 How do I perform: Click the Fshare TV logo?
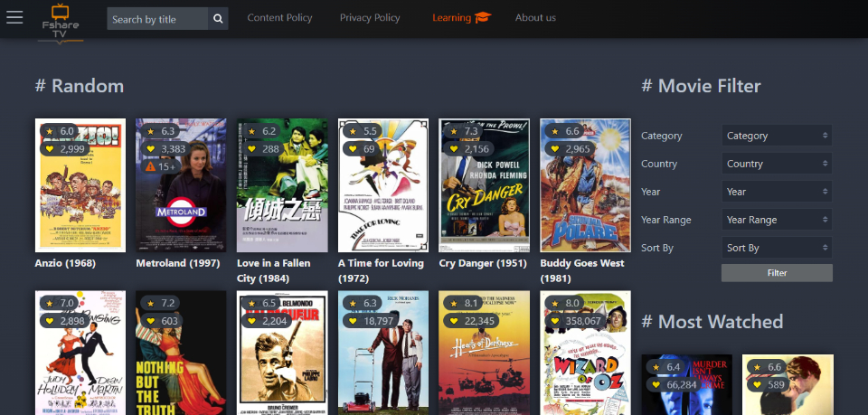pyautogui.click(x=61, y=23)
